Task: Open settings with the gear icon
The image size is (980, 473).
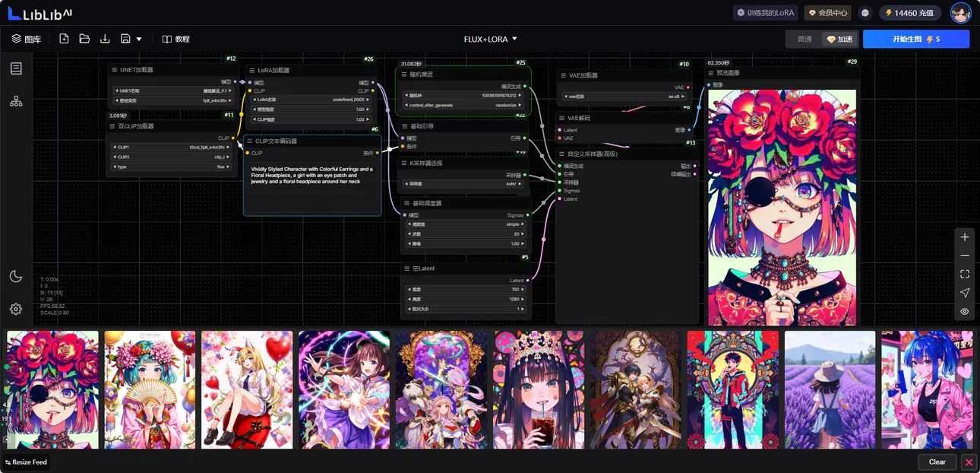Action: tap(16, 309)
